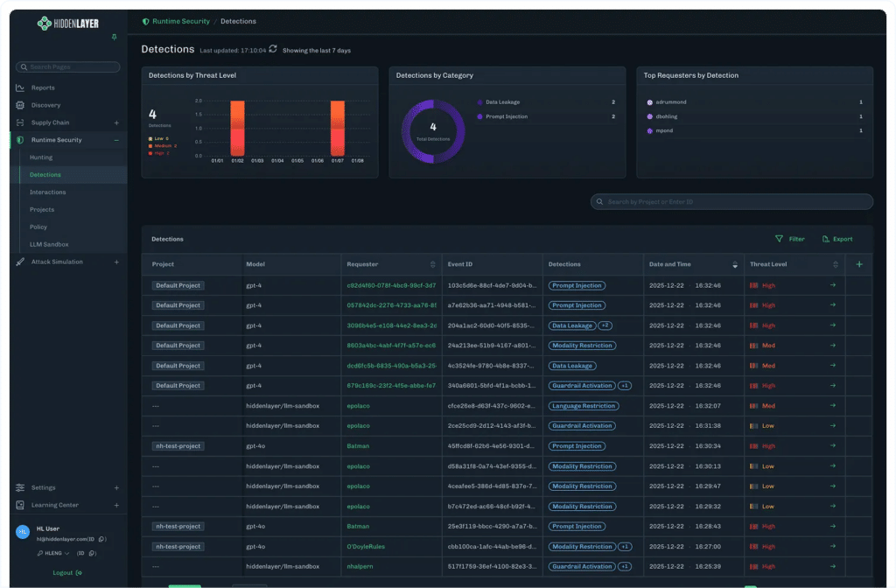This screenshot has width=896, height=588.
Task: Open row arrow for event a7e62b36
Action: click(x=833, y=305)
